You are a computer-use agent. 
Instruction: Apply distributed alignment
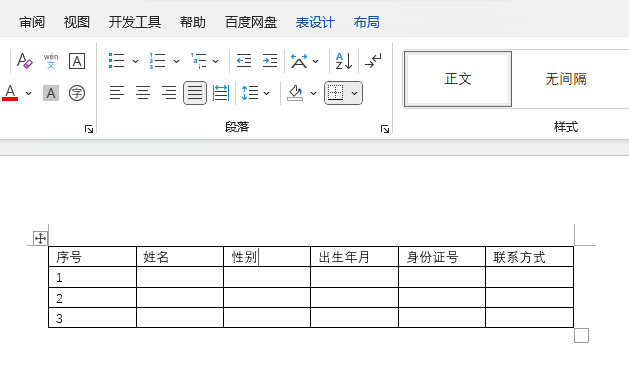tap(221, 93)
